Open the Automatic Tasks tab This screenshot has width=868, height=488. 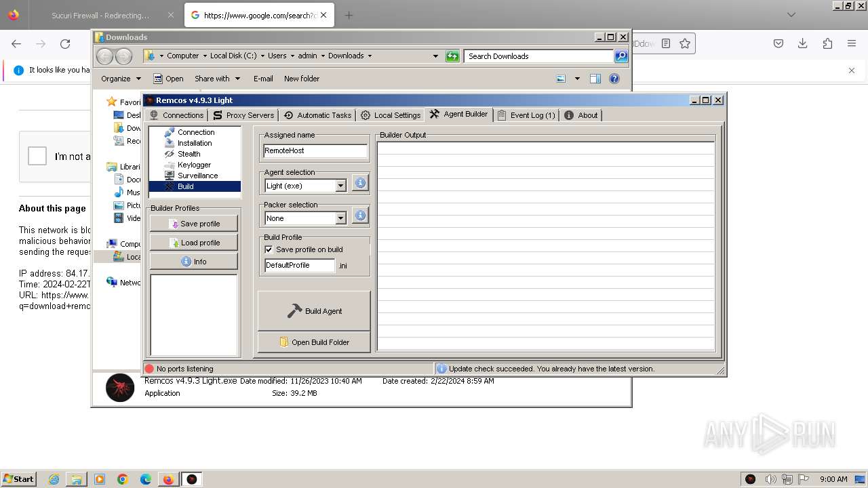tap(317, 115)
